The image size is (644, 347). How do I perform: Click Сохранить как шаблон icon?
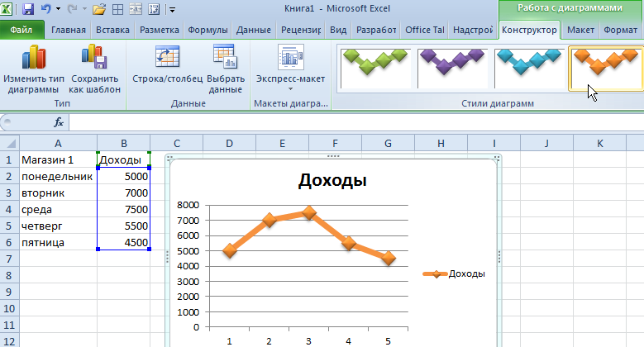94,59
